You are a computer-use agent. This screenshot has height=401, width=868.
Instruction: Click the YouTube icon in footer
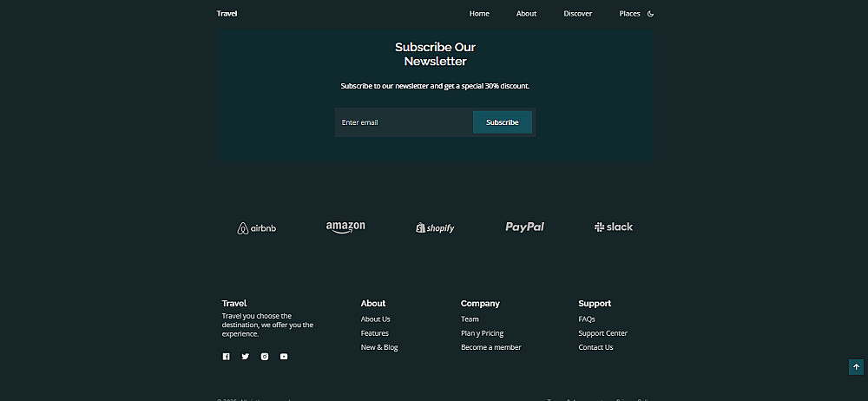pos(284,357)
